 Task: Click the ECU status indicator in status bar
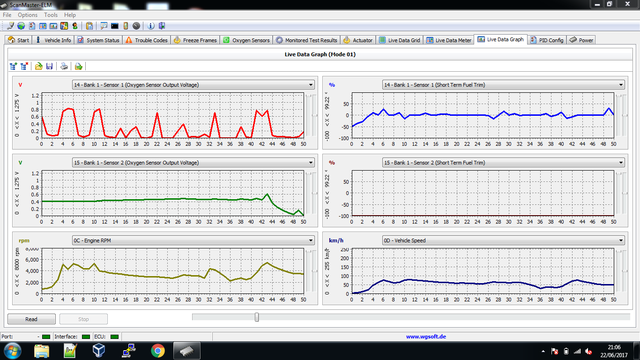coord(115,337)
